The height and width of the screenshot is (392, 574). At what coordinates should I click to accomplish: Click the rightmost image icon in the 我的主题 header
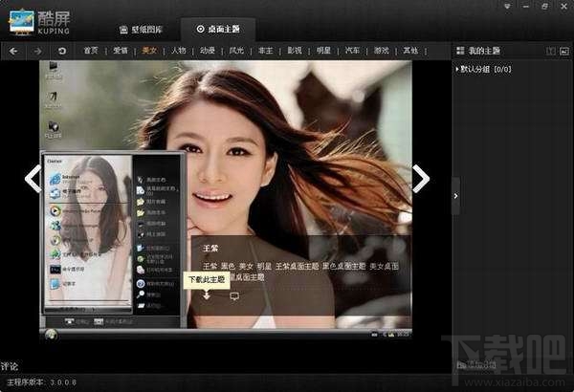[564, 51]
